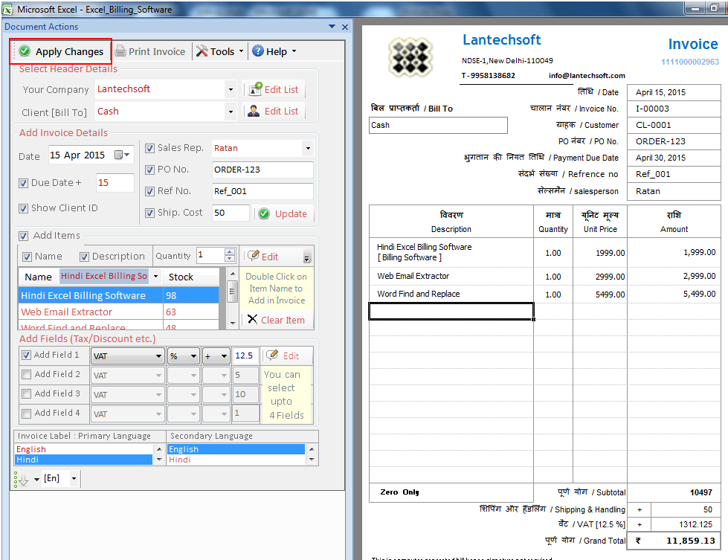Click the Add Fields Edit pencil icon

coord(273,355)
